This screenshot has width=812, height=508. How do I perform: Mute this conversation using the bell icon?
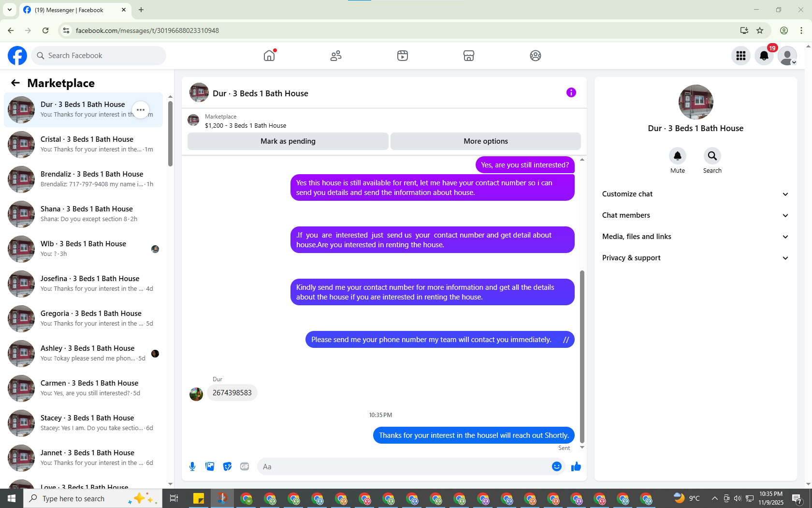click(x=678, y=156)
